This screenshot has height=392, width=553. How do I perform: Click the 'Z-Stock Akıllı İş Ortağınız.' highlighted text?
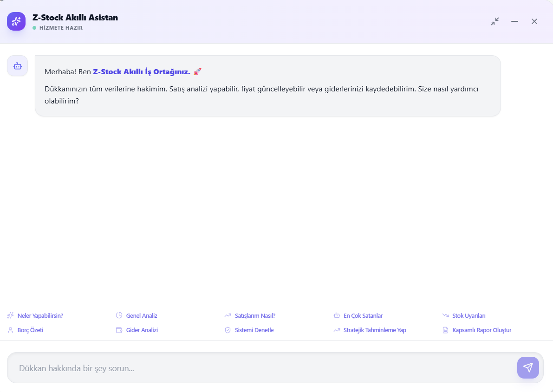(x=142, y=71)
